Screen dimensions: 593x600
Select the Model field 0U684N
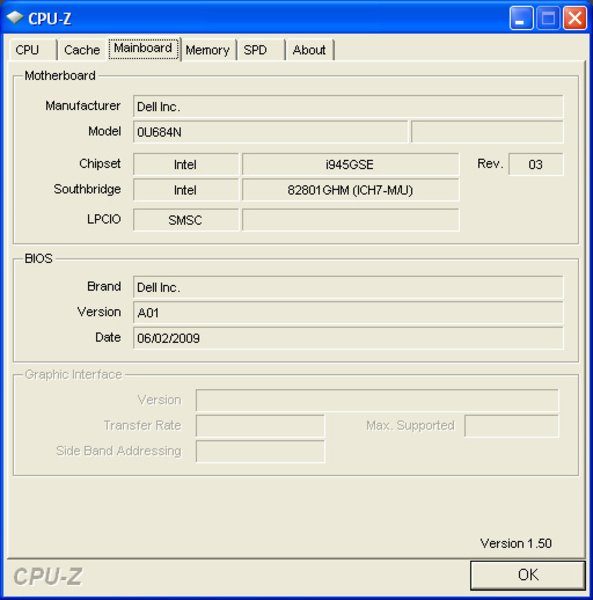(270, 132)
